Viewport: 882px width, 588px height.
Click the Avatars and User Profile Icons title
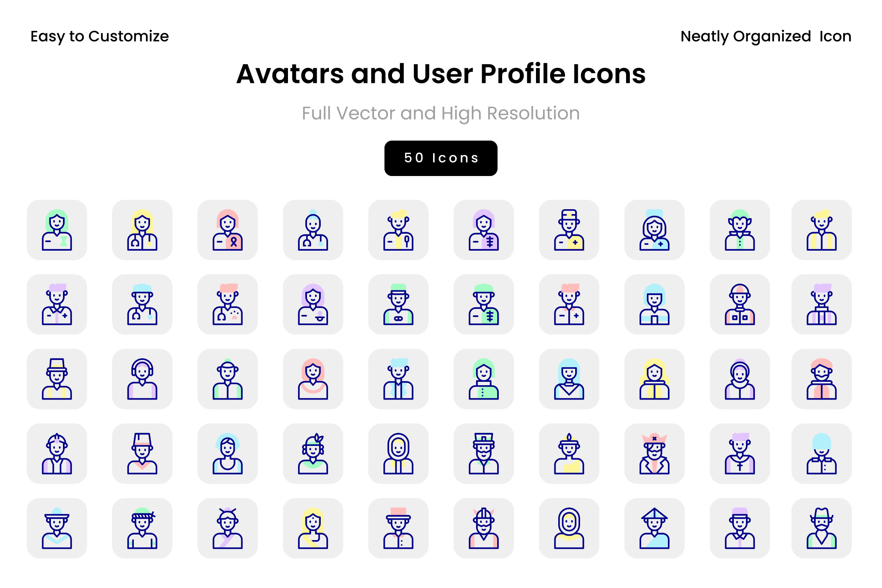tap(441, 73)
